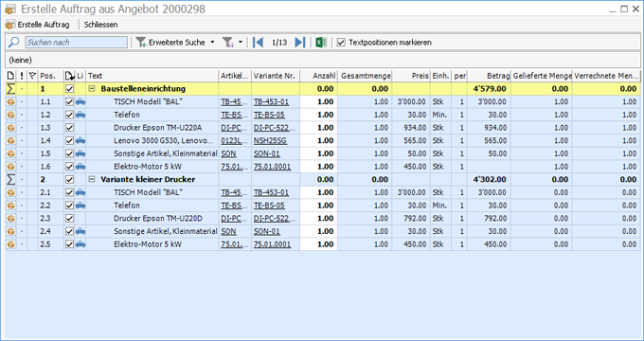
Task: Click the (keine) filter bar
Action: pyautogui.click(x=322, y=61)
